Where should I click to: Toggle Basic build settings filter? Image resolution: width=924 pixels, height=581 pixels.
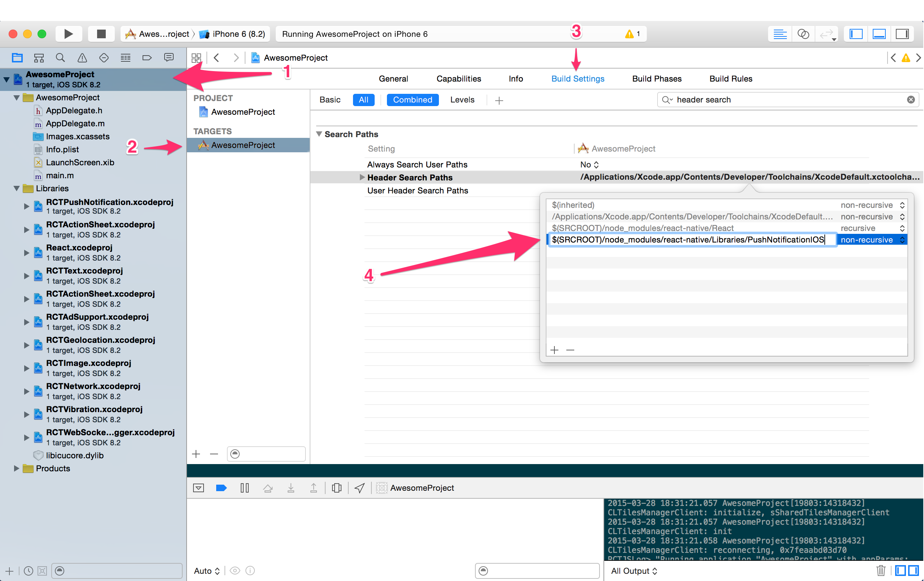pyautogui.click(x=330, y=99)
